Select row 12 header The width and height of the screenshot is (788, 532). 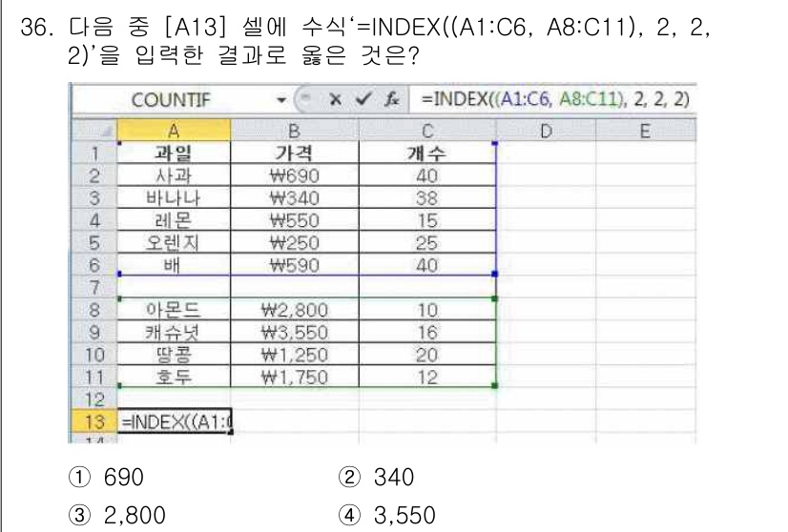coord(94,399)
